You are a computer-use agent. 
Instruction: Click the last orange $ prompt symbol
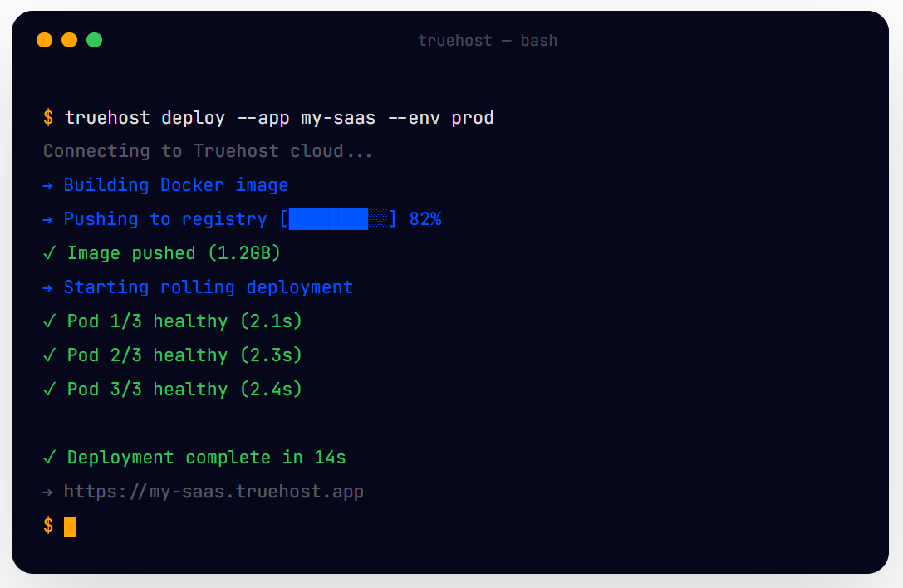tap(48, 525)
